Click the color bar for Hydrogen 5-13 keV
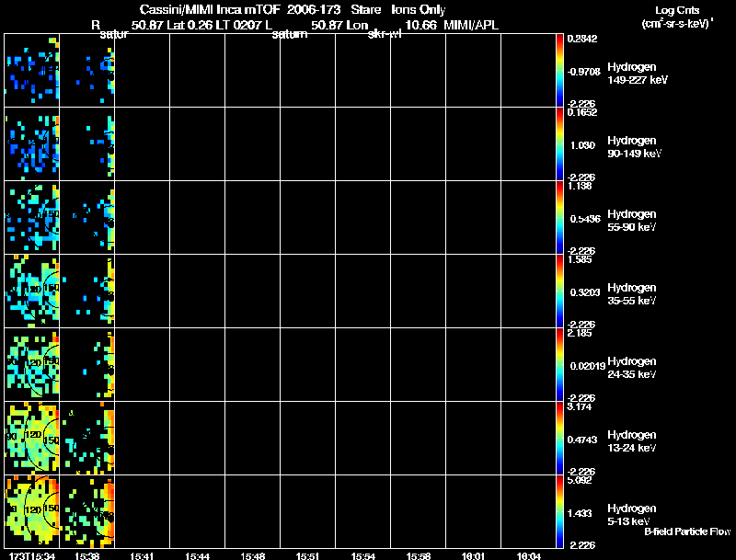Image resolution: width=736 pixels, height=560 pixels. point(560,512)
